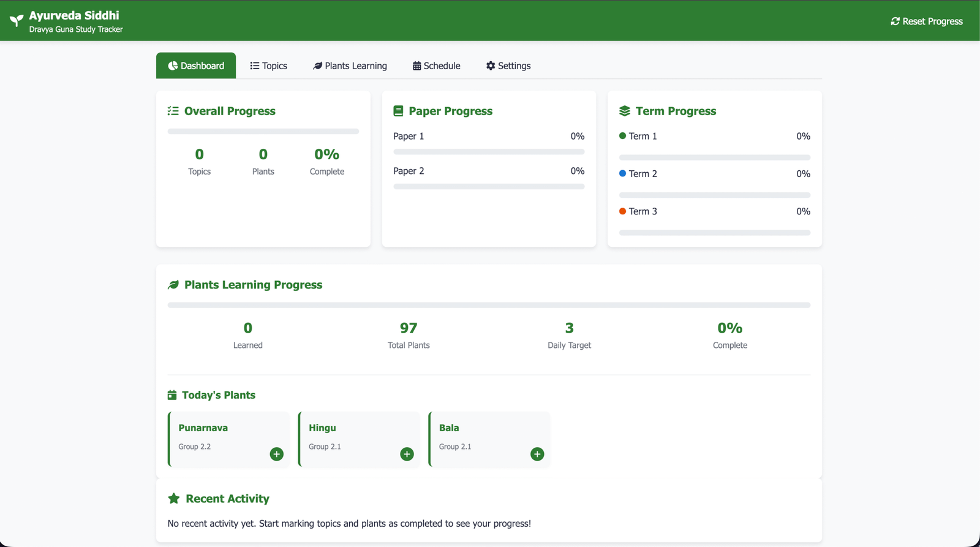Click the Paper 1 progress bar

coord(489,152)
